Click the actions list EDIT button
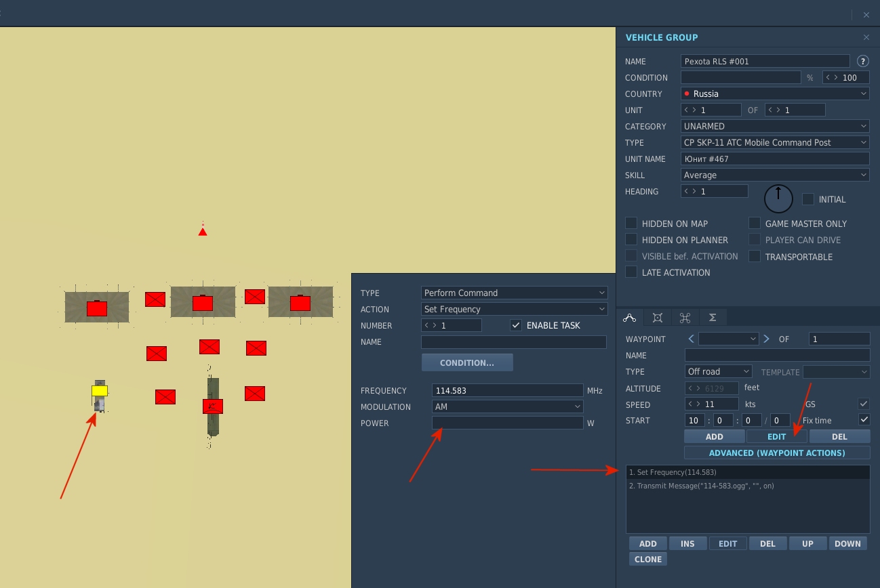 [x=727, y=543]
